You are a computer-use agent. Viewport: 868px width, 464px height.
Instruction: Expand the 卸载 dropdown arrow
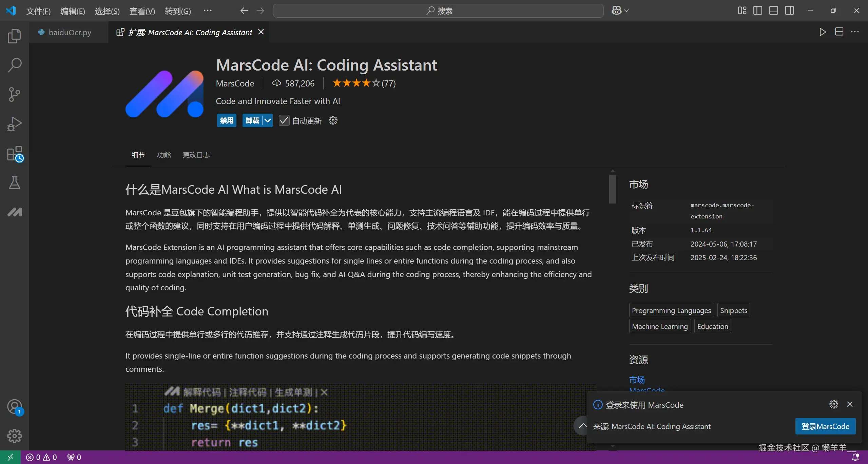[268, 120]
